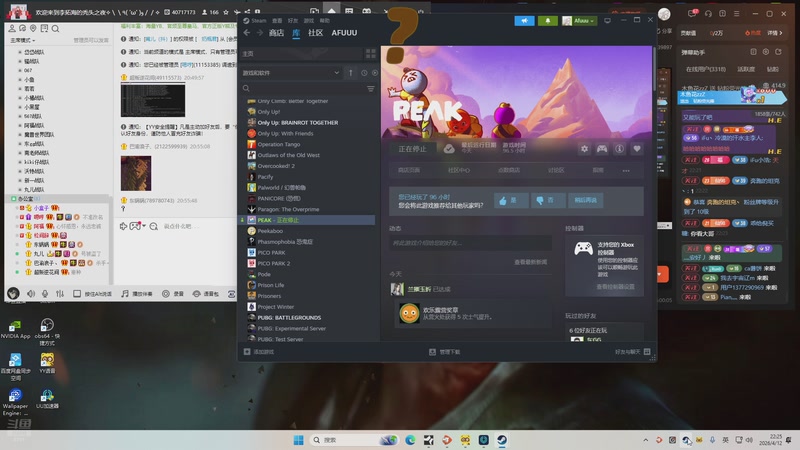Open the YY location pin icon
The width and height of the screenshot is (800, 450).
[33, 29]
